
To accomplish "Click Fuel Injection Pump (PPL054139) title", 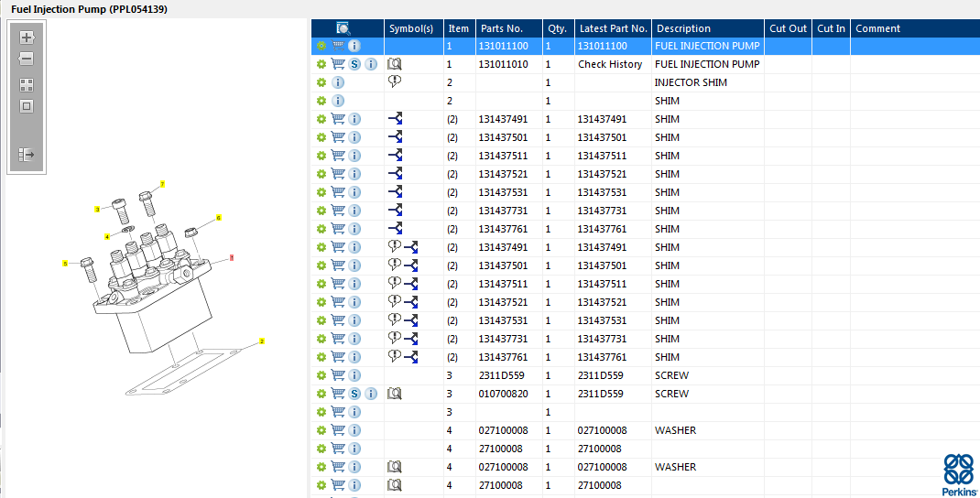I will click(x=90, y=9).
